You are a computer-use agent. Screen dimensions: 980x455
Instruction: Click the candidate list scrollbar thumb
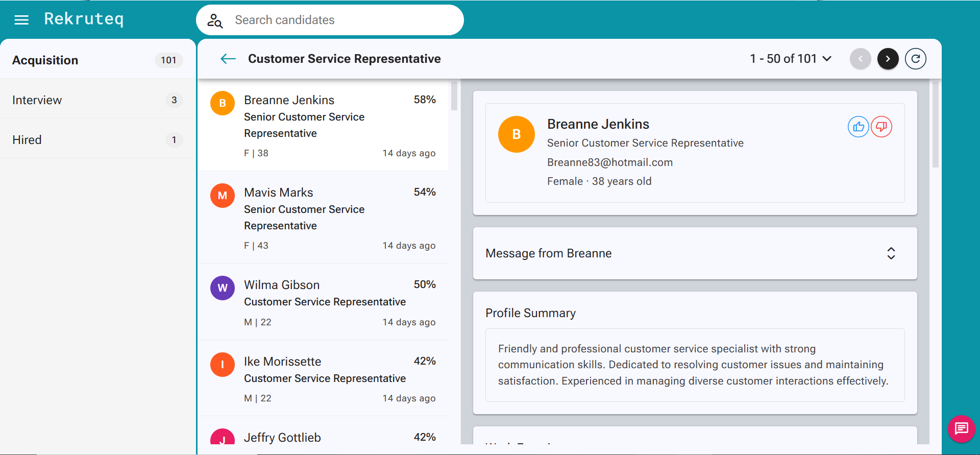tap(454, 95)
